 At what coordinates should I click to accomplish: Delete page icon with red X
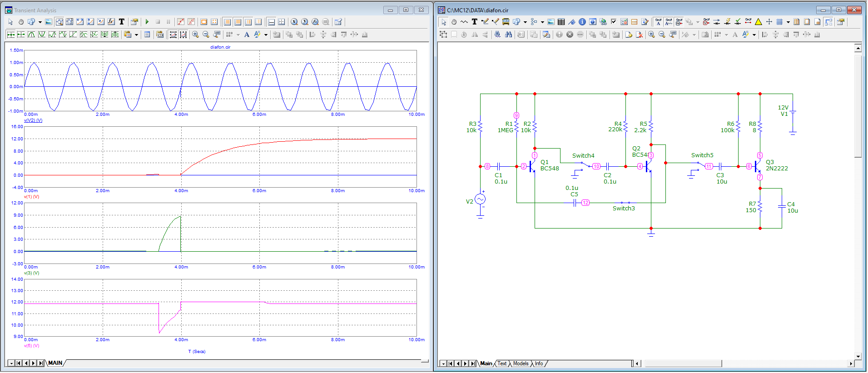pyautogui.click(x=639, y=35)
